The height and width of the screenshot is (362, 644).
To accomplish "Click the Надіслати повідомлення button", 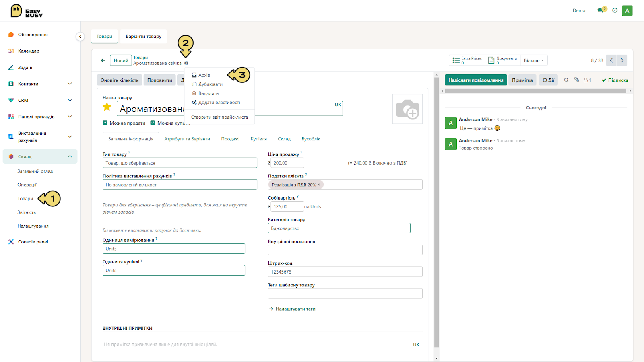I will click(x=476, y=80).
